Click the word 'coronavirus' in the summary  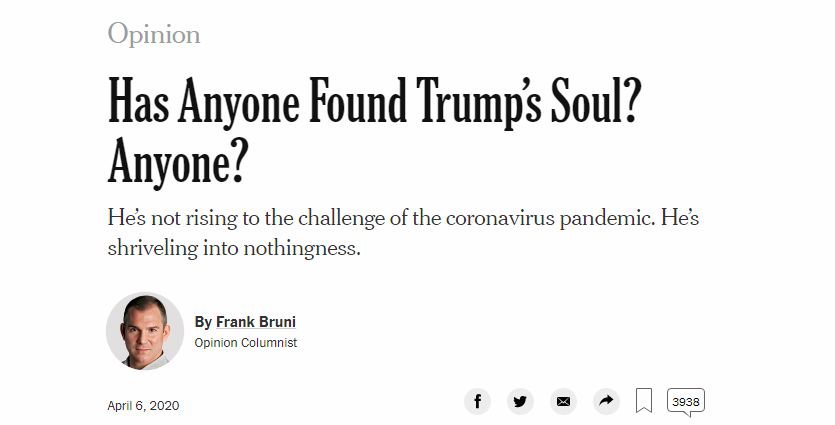[500, 218]
